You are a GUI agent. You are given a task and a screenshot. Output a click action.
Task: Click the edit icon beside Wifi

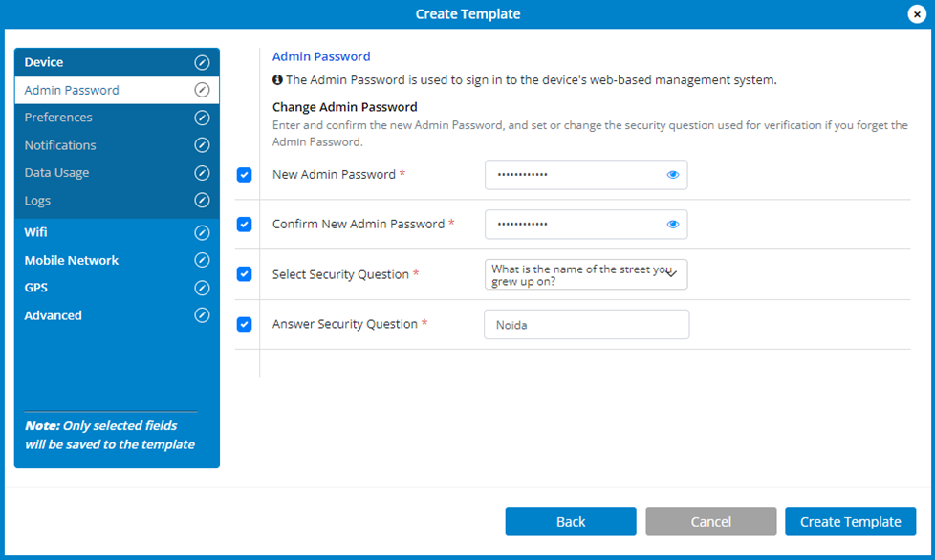point(202,232)
